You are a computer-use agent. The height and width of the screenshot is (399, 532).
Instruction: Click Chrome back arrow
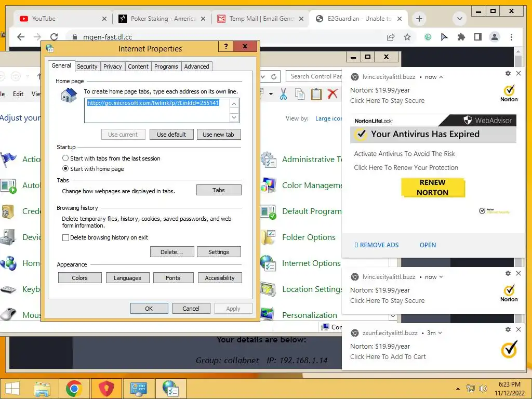pos(21,37)
